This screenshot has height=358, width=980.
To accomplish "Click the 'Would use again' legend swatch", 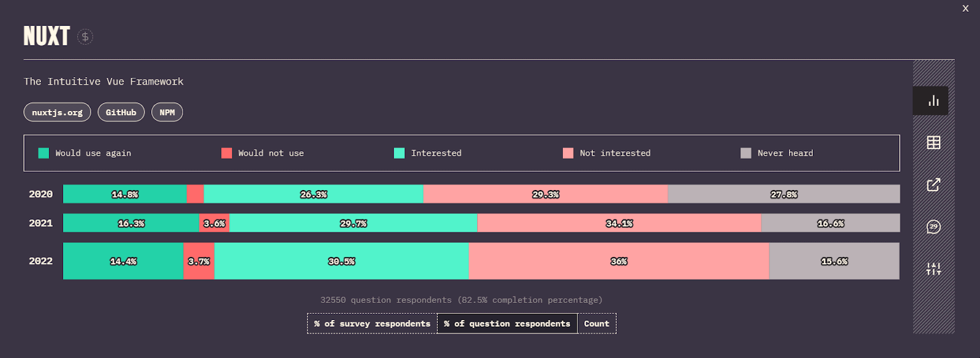I will point(43,153).
